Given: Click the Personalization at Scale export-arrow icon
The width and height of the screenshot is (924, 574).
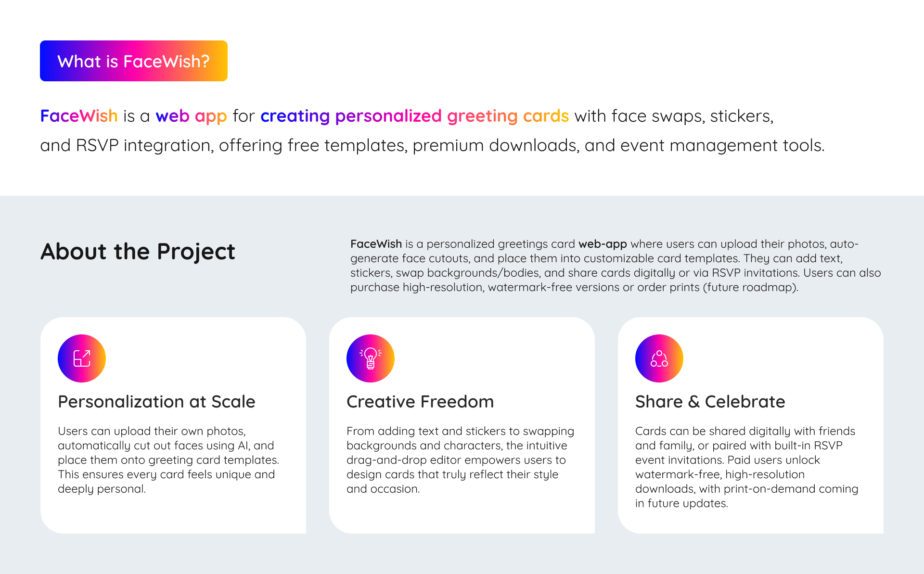Looking at the screenshot, I should click(82, 358).
